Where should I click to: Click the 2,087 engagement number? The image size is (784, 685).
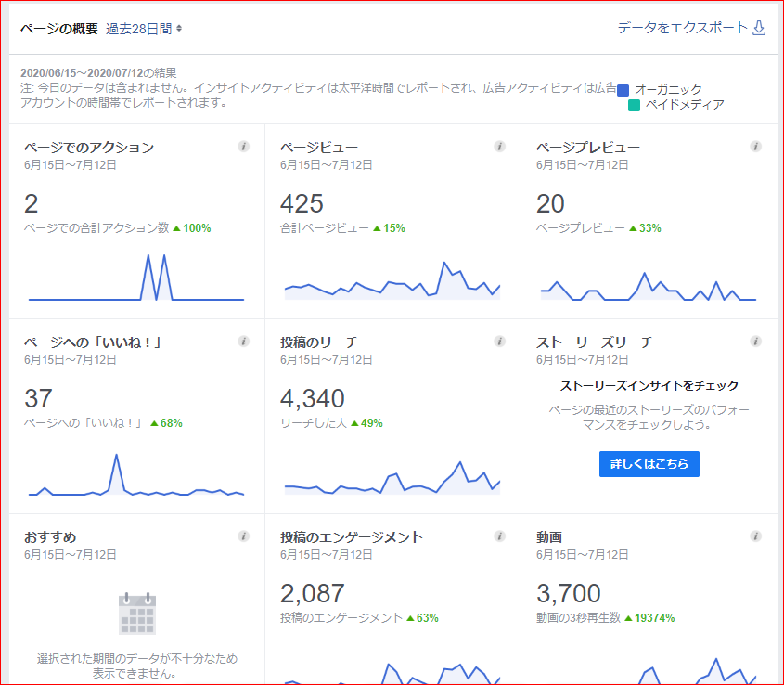(x=313, y=593)
